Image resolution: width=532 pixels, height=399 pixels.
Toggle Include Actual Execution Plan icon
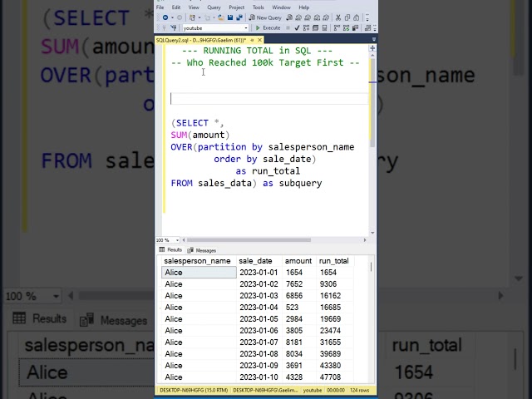click(337, 27)
